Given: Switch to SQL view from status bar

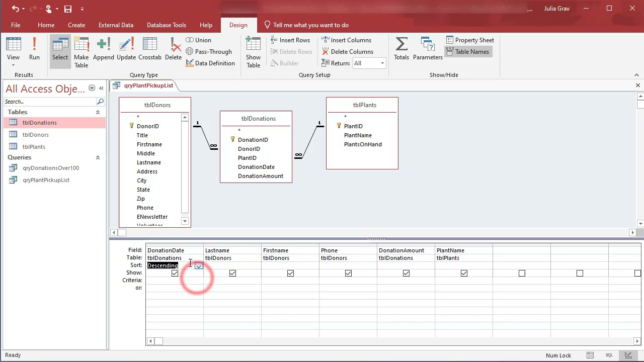Looking at the screenshot, I should point(609,355).
